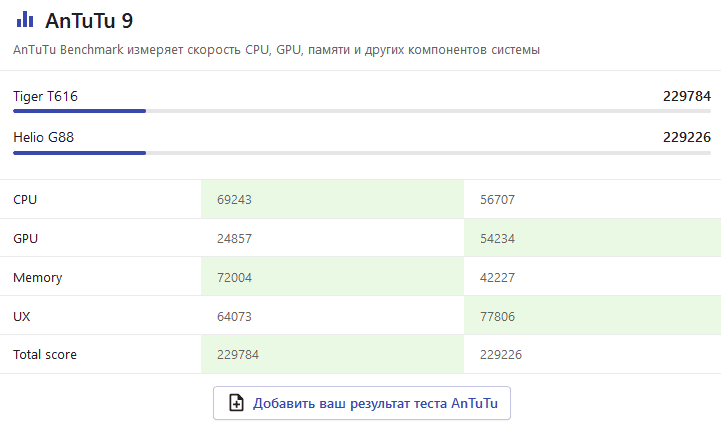The image size is (721, 428).
Task: Click the Tiger T616 score 229784 at right
Action: click(x=687, y=96)
